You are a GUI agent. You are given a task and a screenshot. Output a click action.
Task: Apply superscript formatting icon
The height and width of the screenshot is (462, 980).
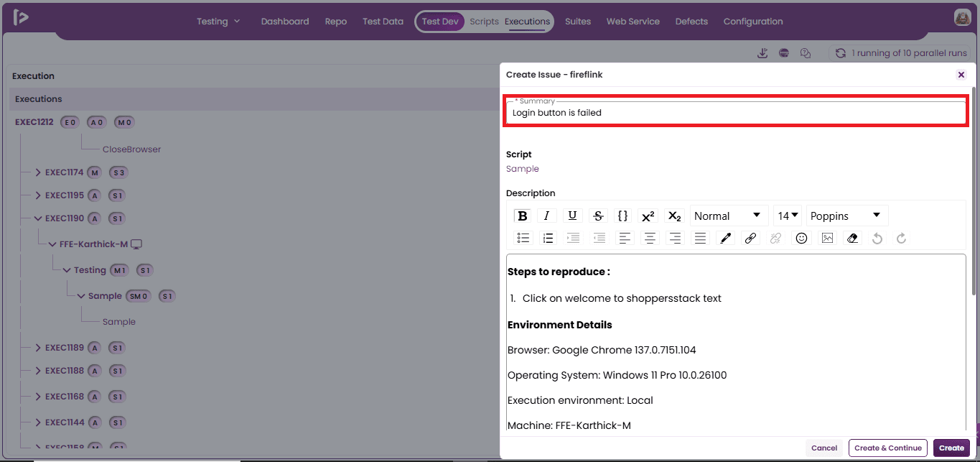point(648,216)
